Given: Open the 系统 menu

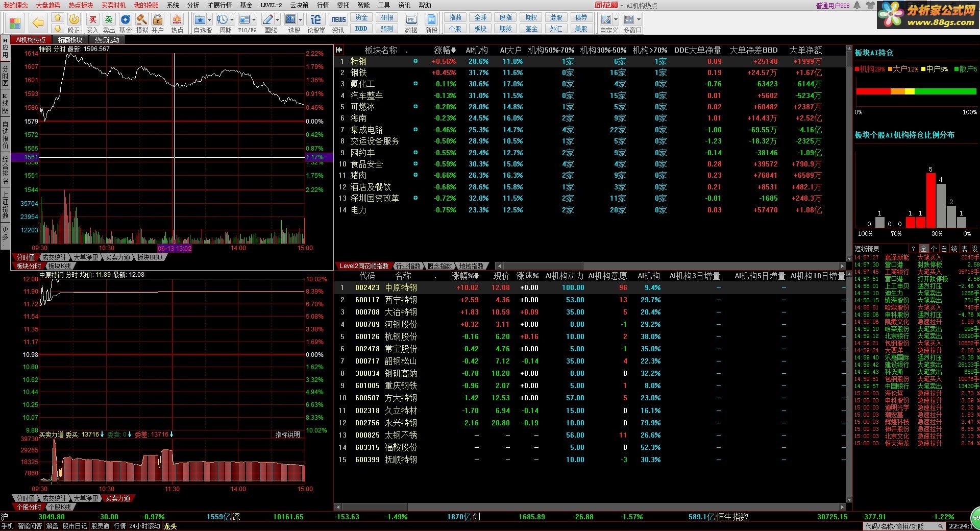Looking at the screenshot, I should click(x=173, y=5).
